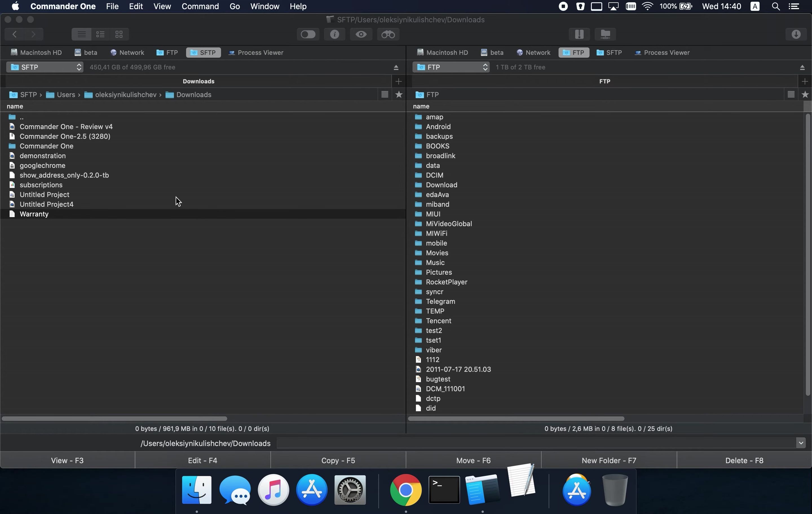The height and width of the screenshot is (514, 812).
Task: Select the Warranty file
Action: [203, 214]
